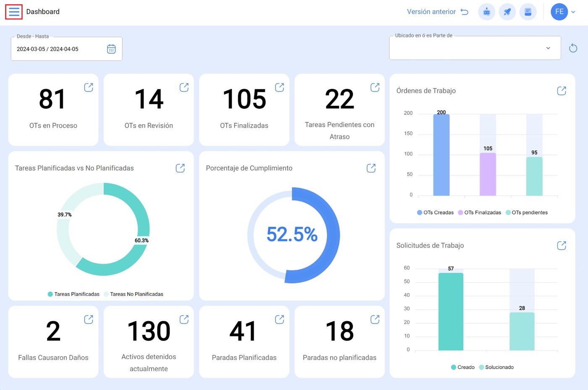Open Porcentaje de Cumplimiento external link icon
The image size is (588, 390).
(x=371, y=168)
